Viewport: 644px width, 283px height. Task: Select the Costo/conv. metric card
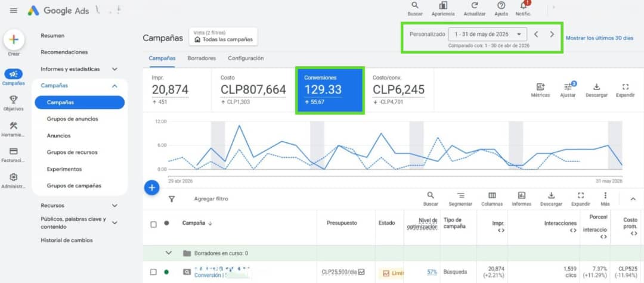[399, 90]
